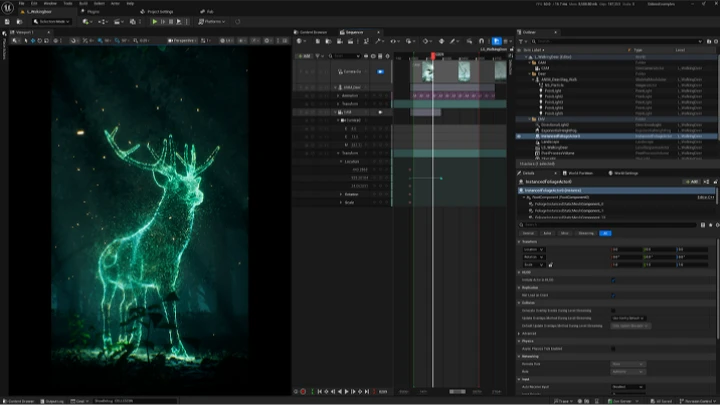This screenshot has height=405, width=720.
Task: Expand the Animation track in Sequencer
Action: 338,96
